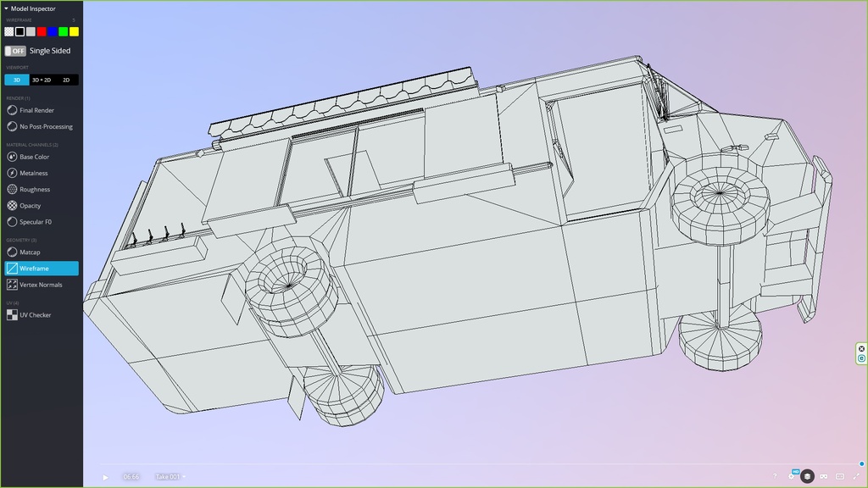Toggle the Single Sided switch
This screenshot has height=488, width=868.
[x=15, y=51]
